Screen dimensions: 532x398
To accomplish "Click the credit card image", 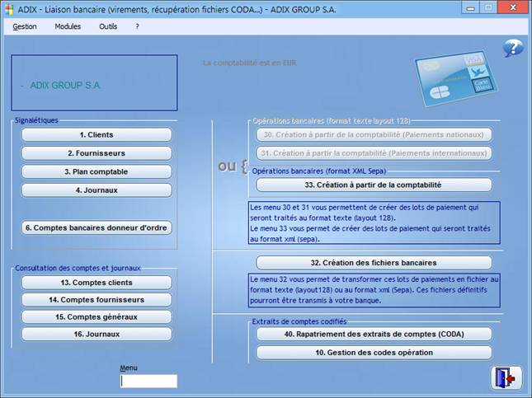I will (455, 78).
